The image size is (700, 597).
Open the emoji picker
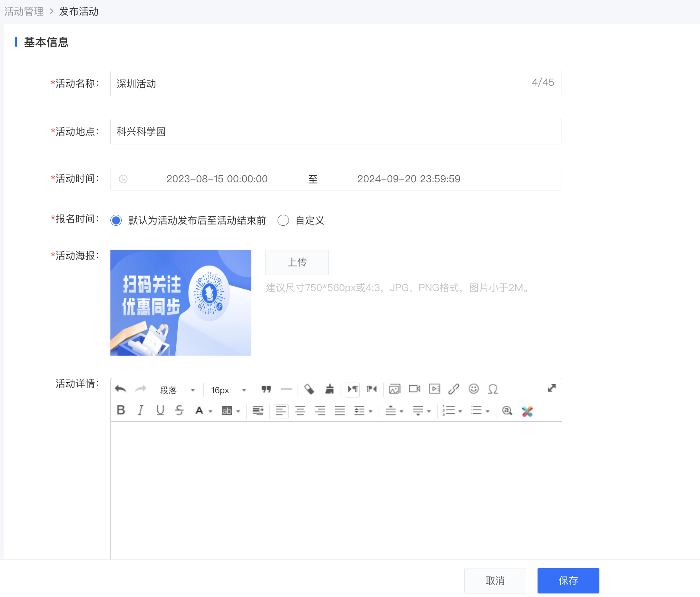click(474, 389)
